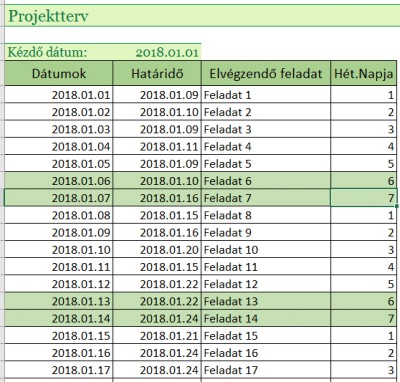The width and height of the screenshot is (400, 382).
Task: Click the selected cell showing 7
Action: (364, 198)
